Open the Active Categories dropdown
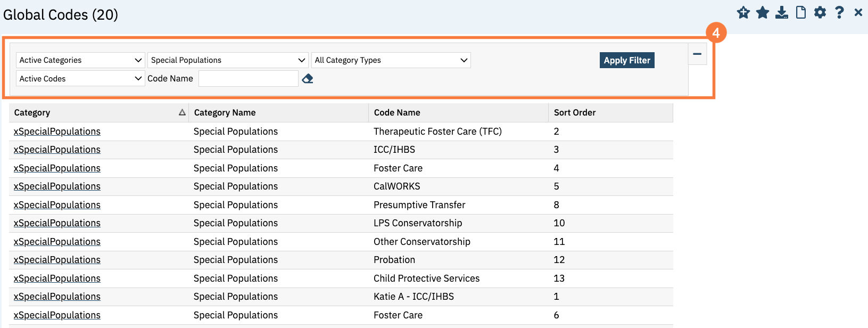The width and height of the screenshot is (868, 328). pyautogui.click(x=80, y=60)
